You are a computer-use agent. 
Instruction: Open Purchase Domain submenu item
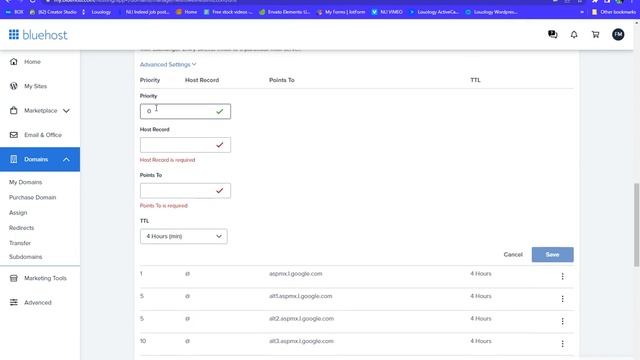tap(32, 197)
